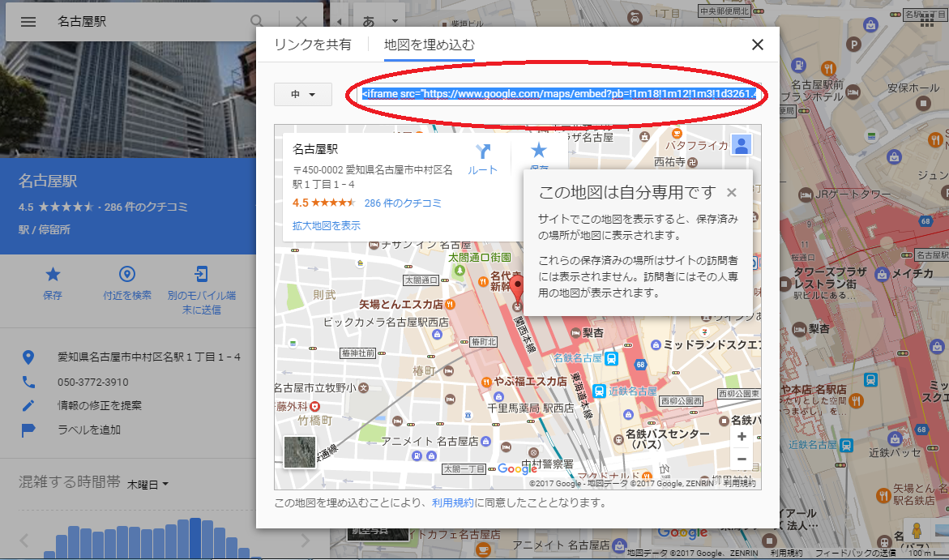Viewport: 949px width, 560px height.
Task: Open the 木曜日 day dropdown
Action: pyautogui.click(x=147, y=485)
